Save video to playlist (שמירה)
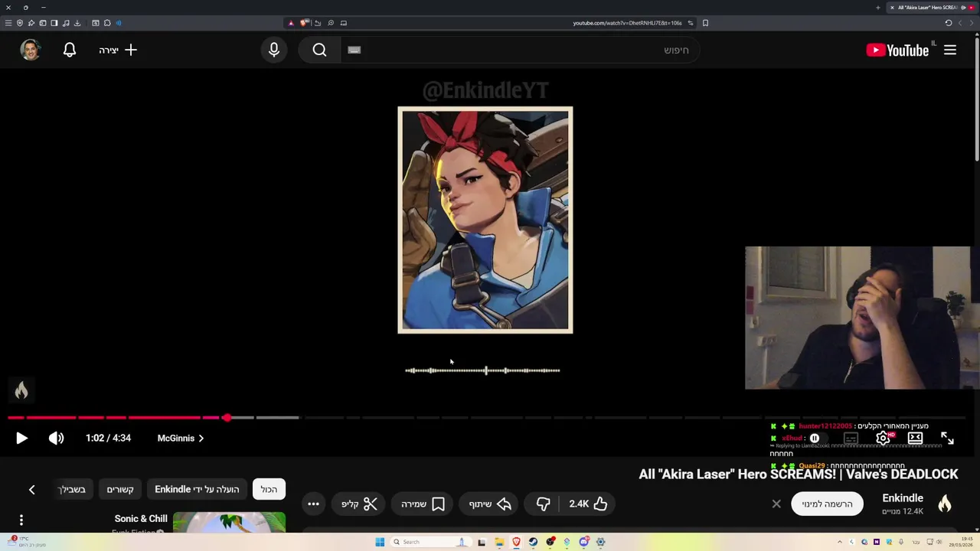The height and width of the screenshot is (551, 980). 423,504
